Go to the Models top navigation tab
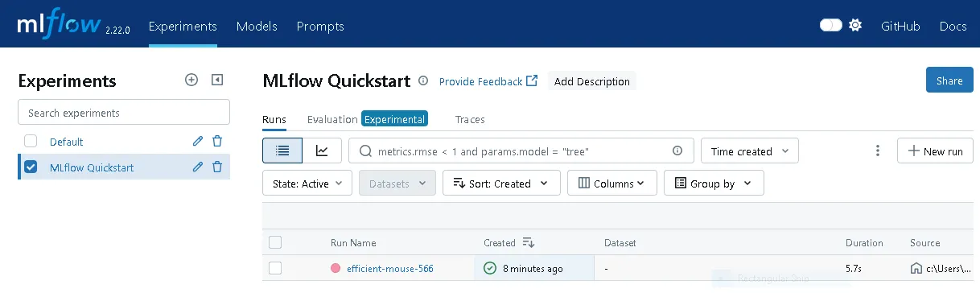This screenshot has width=980, height=297. pyautogui.click(x=257, y=27)
